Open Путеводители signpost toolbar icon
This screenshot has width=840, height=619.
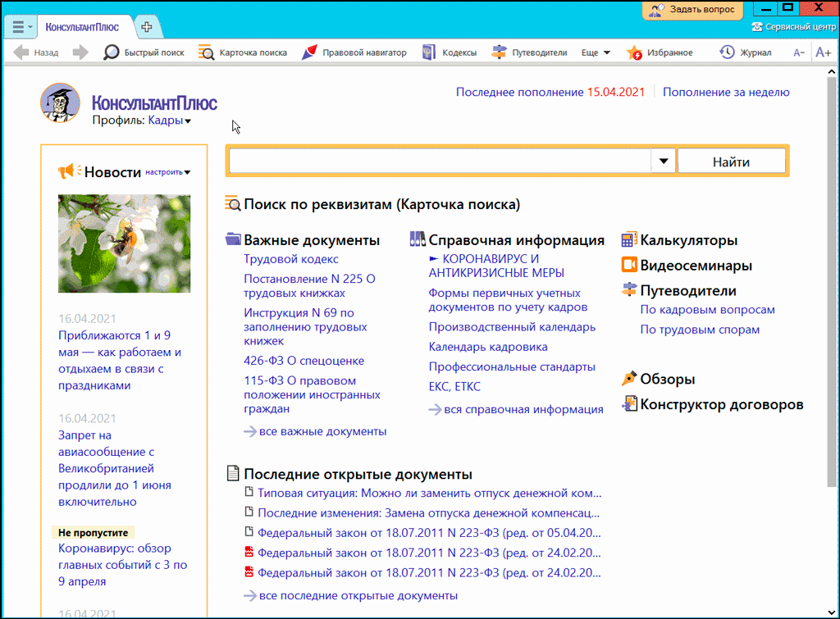coord(499,52)
